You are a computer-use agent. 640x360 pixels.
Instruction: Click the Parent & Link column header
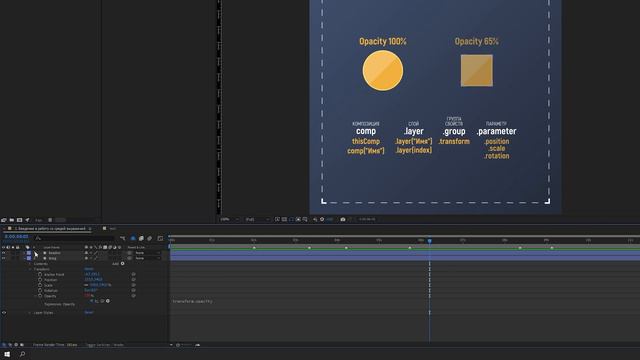[136, 247]
